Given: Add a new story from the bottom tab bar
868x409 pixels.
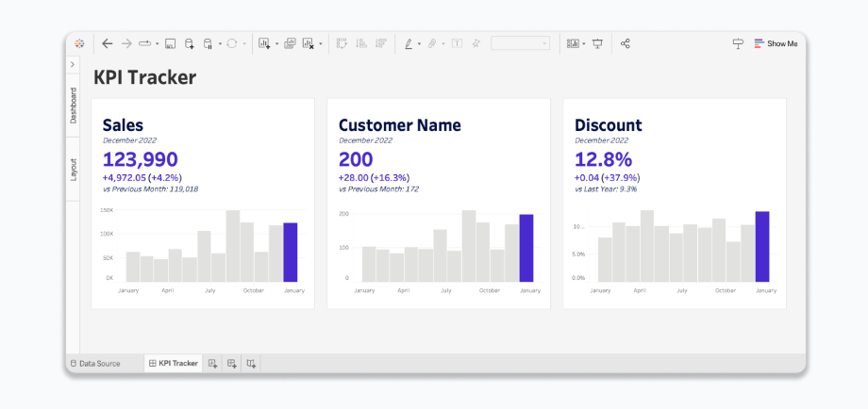Looking at the screenshot, I should tap(251, 363).
